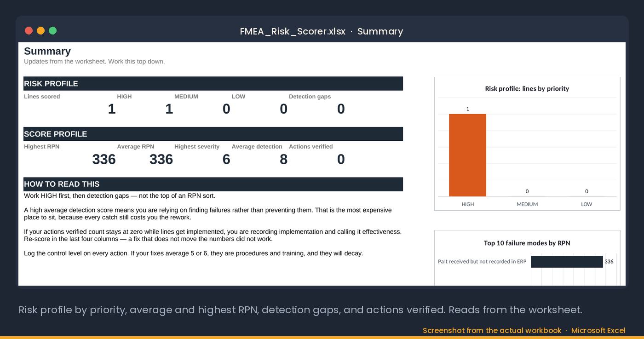This screenshot has width=644, height=339.
Task: Select the HOW TO READ THIS header
Action: click(213, 184)
